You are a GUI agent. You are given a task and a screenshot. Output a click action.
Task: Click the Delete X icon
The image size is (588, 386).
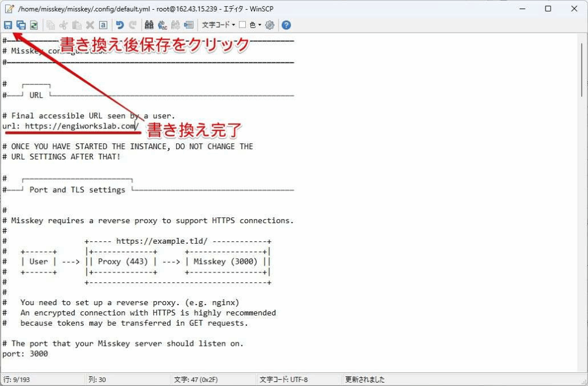coord(90,25)
